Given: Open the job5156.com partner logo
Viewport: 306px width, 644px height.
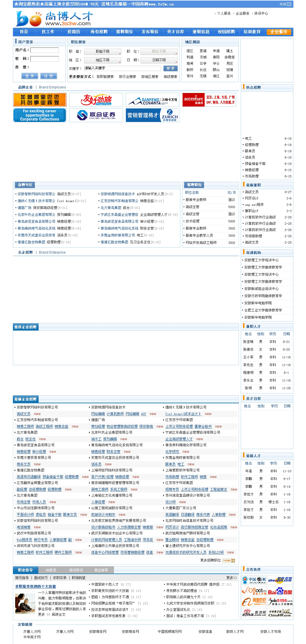Looking at the screenshot, I should [280, 601].
